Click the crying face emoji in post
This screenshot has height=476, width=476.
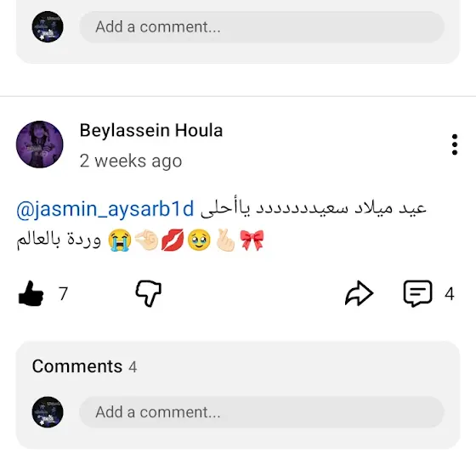click(120, 240)
